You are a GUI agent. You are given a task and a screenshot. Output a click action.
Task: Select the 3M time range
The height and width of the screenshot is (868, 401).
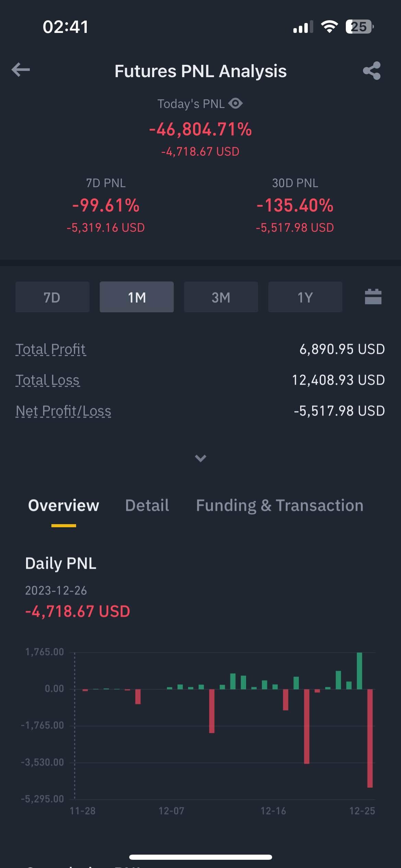[x=221, y=297]
